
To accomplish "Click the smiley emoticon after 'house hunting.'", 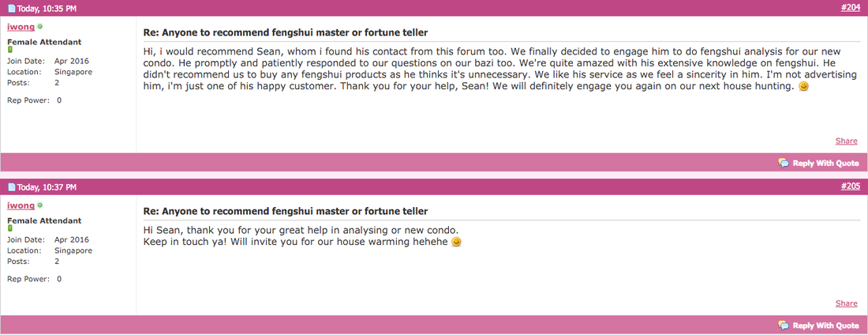I will [x=803, y=87].
